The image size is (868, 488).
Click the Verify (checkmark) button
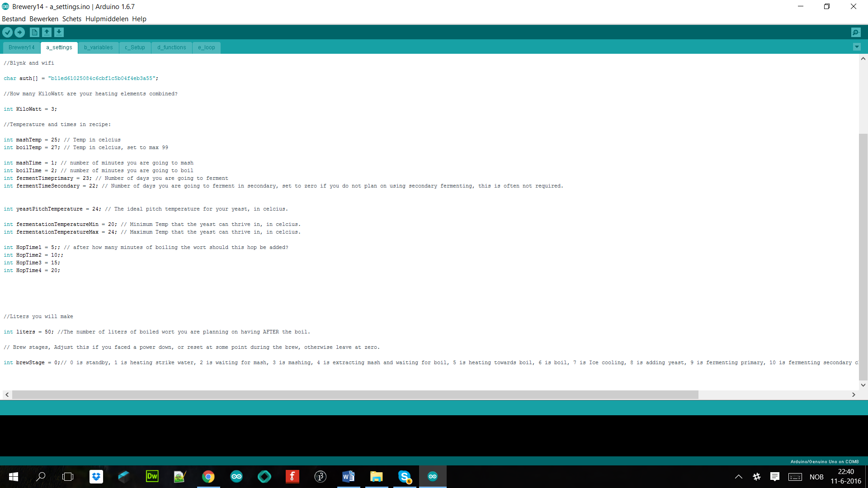click(x=9, y=32)
